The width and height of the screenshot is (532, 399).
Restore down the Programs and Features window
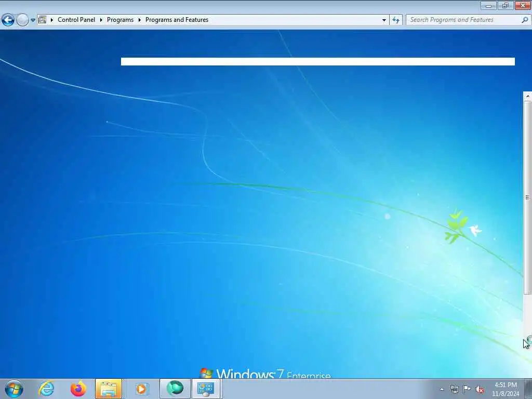point(505,5)
